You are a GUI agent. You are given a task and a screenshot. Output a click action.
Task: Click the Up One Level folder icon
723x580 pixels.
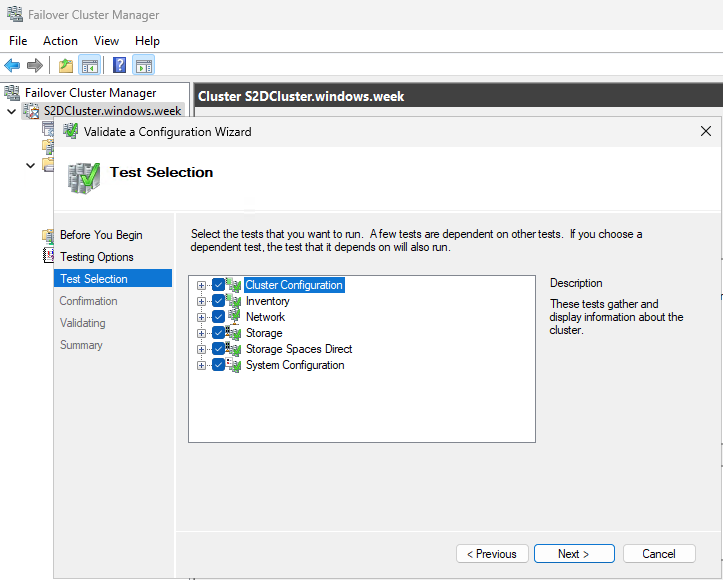click(x=66, y=65)
